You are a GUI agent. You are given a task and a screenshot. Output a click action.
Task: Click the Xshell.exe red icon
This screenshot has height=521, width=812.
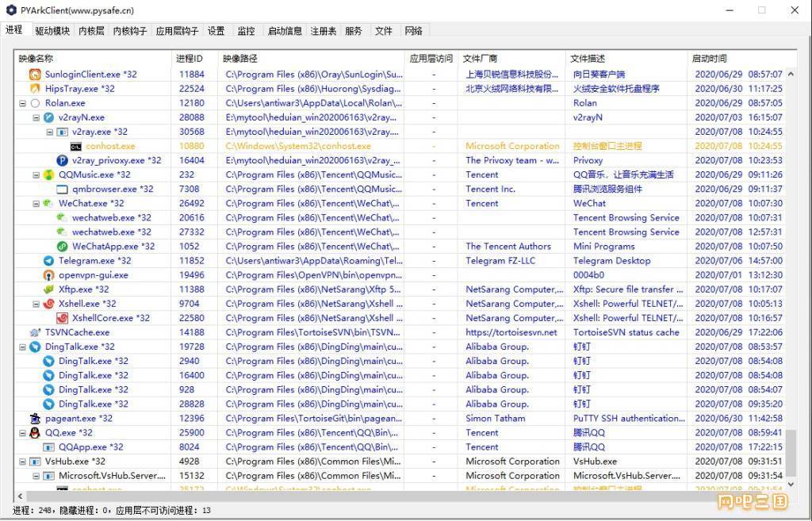click(x=48, y=304)
